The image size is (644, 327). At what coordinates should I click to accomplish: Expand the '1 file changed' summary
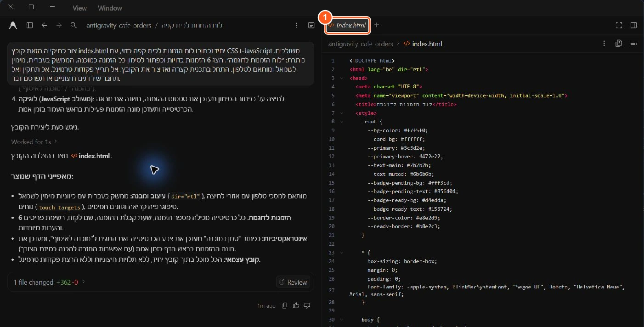point(49,282)
